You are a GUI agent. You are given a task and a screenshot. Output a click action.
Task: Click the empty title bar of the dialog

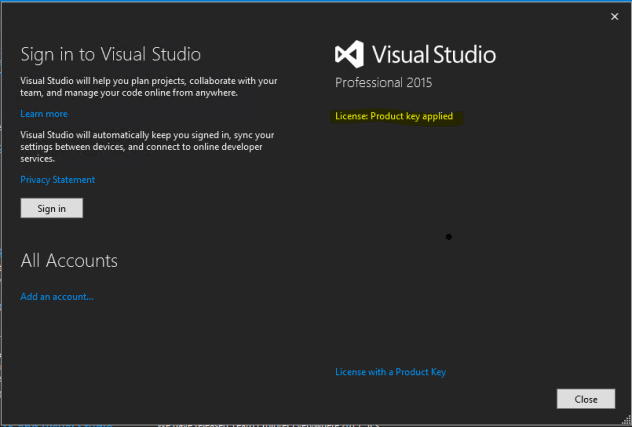(x=300, y=14)
